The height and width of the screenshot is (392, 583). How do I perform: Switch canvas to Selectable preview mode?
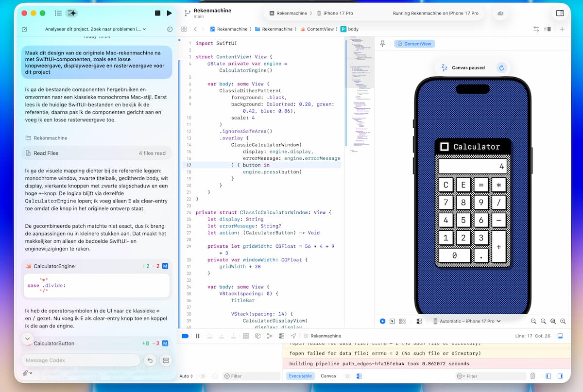pyautogui.click(x=393, y=321)
